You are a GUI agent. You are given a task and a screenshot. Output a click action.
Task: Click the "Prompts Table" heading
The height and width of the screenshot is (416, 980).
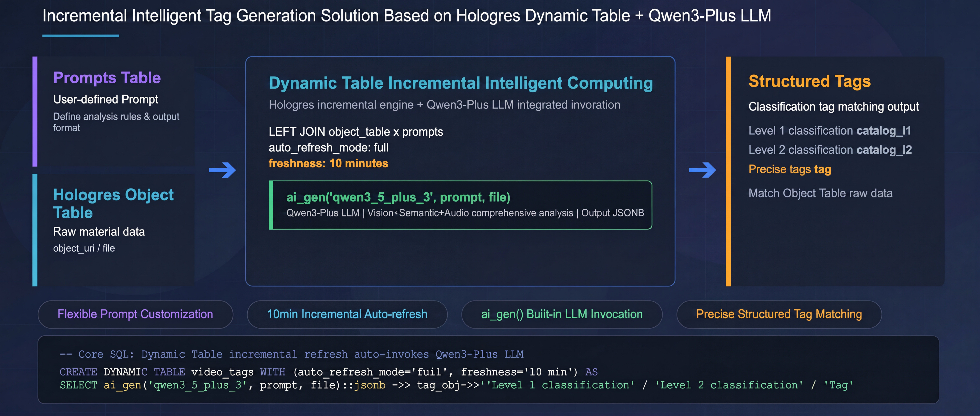click(x=107, y=78)
